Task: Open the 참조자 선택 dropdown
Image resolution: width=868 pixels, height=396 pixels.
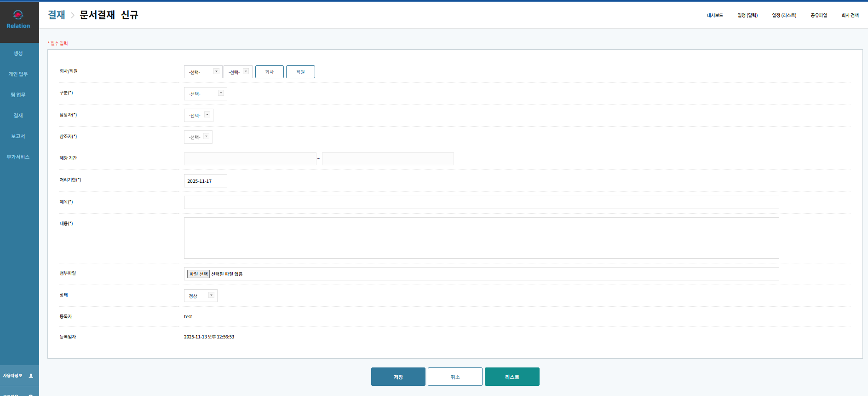Action: pyautogui.click(x=198, y=137)
